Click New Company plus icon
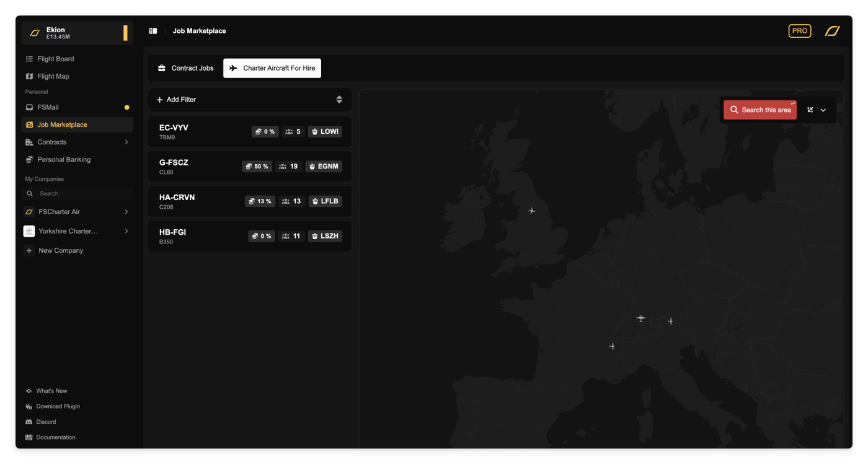 (29, 251)
